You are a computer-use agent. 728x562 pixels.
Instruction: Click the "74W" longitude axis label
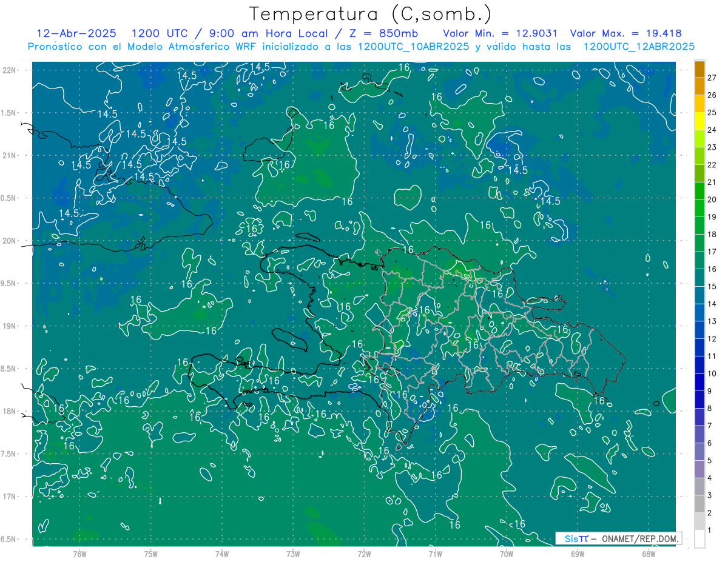click(221, 554)
